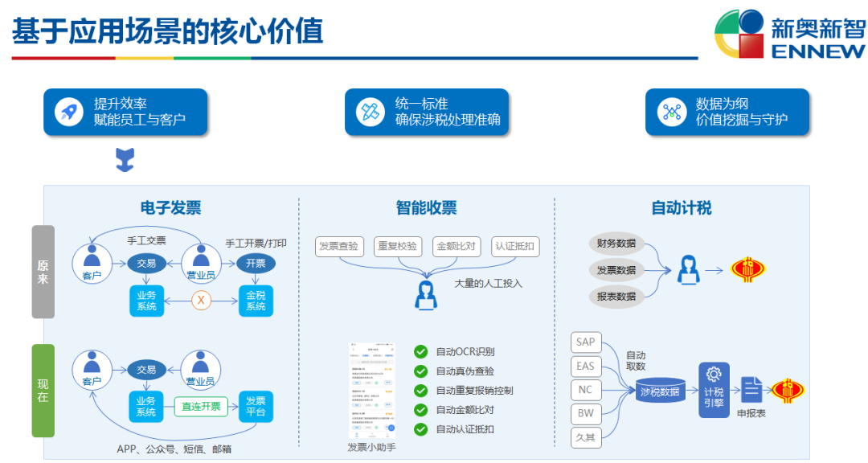The width and height of the screenshot is (868, 463).
Task: Click the 申报表 document icon
Action: click(x=751, y=390)
